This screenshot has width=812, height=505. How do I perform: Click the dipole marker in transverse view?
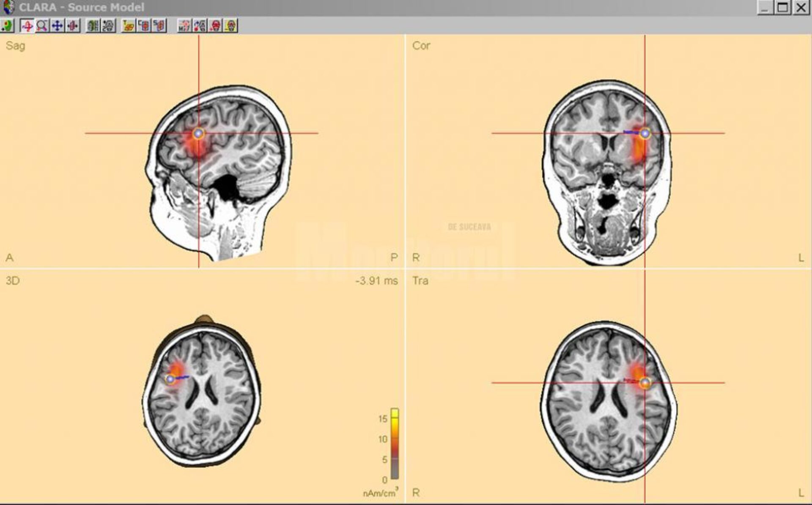645,383
